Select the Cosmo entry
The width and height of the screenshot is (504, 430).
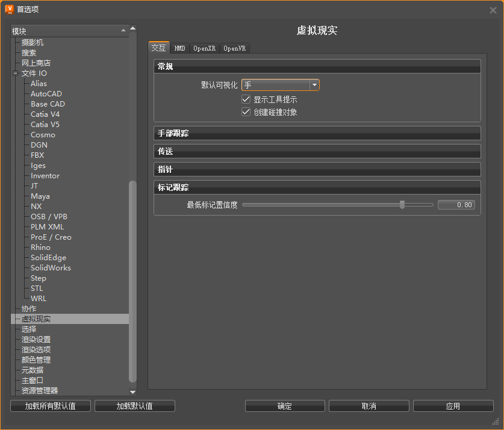pyautogui.click(x=43, y=135)
